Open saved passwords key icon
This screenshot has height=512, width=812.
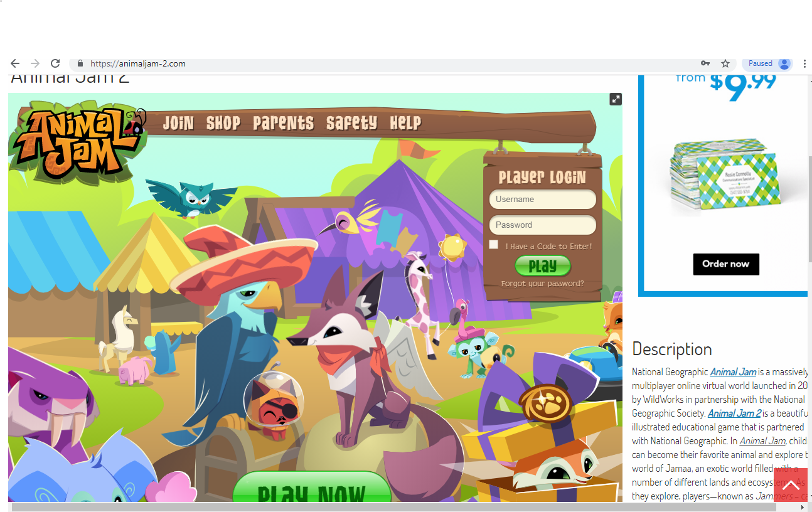pos(705,63)
